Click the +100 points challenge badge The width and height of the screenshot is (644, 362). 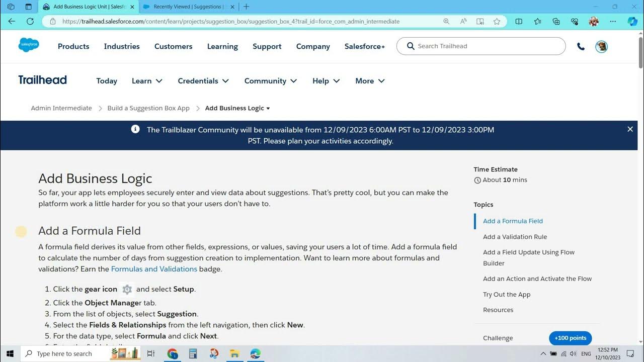571,338
